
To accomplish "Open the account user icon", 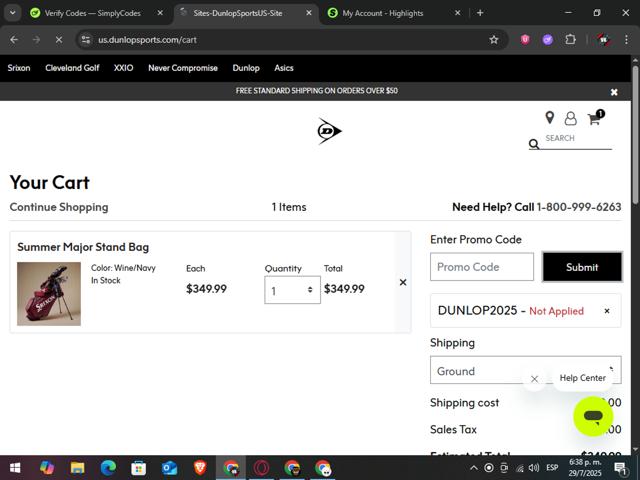I will pyautogui.click(x=570, y=118).
